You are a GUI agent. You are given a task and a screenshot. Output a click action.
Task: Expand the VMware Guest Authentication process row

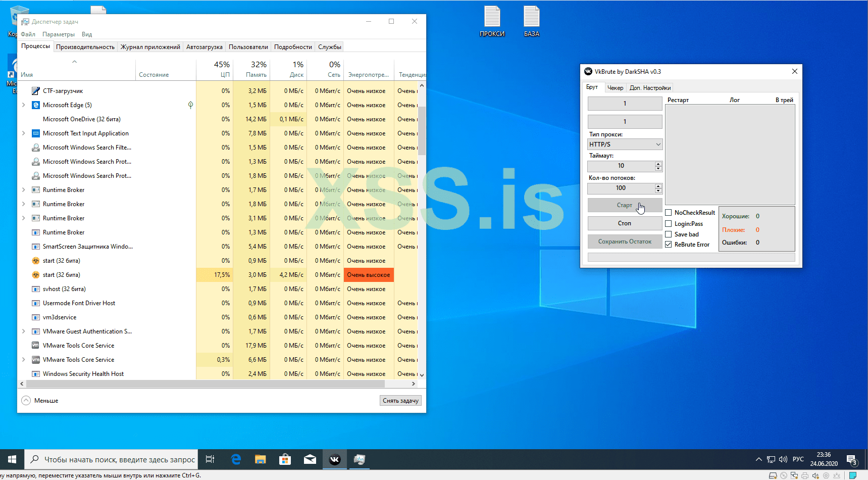[24, 331]
